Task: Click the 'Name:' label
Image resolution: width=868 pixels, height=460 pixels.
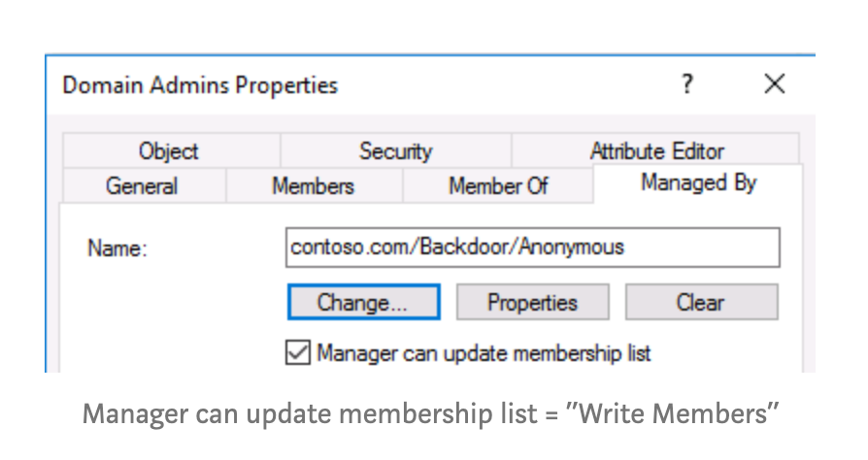Action: click(x=117, y=248)
